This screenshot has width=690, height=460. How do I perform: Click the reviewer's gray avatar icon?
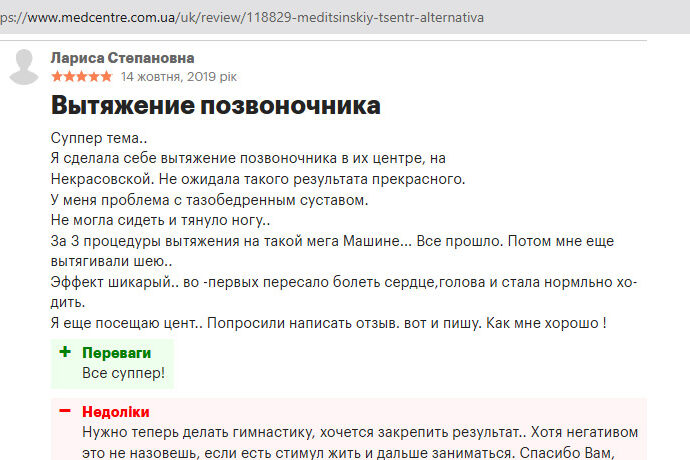click(x=24, y=66)
